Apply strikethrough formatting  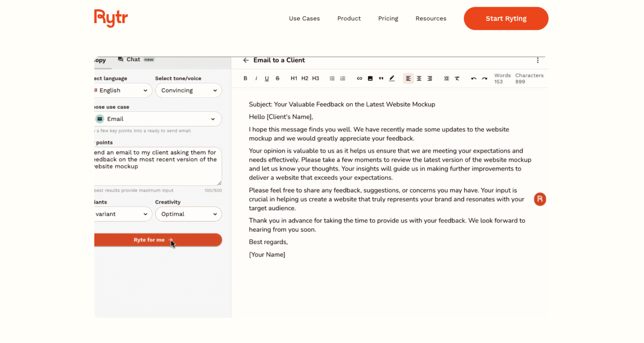(277, 78)
